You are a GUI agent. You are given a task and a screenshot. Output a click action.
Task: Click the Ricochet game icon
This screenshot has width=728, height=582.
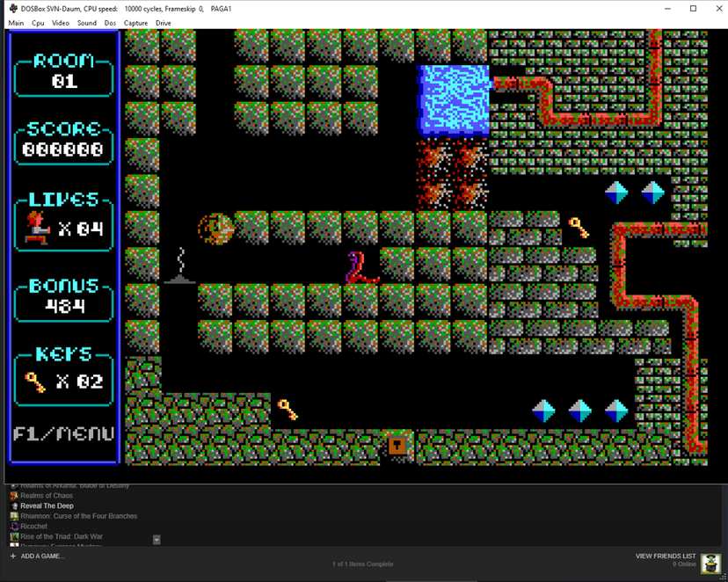tap(14, 527)
